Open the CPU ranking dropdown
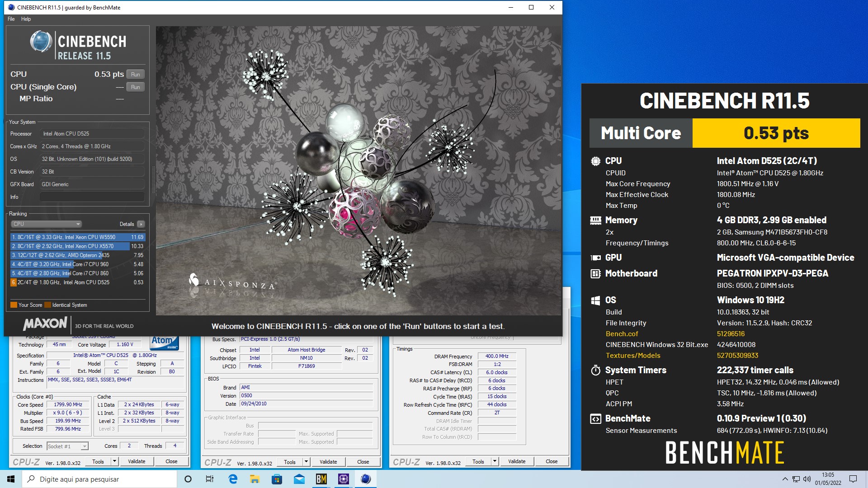This screenshot has width=868, height=488. pos(46,224)
